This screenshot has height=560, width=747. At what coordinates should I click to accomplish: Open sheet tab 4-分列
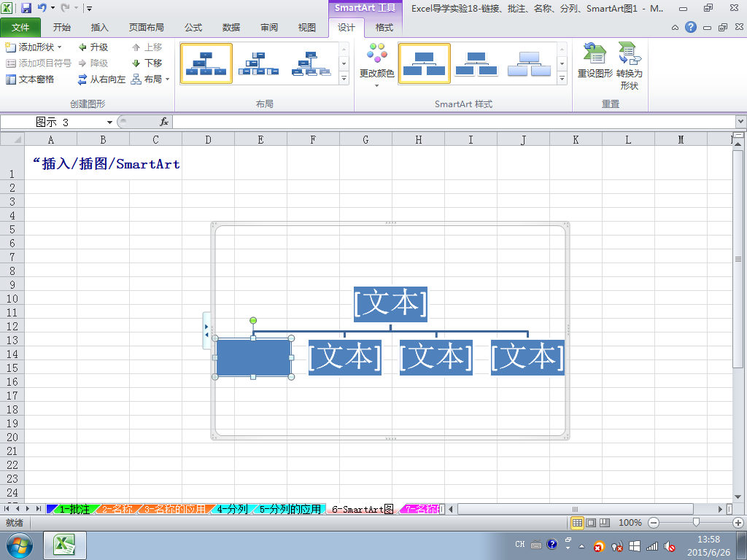click(232, 509)
